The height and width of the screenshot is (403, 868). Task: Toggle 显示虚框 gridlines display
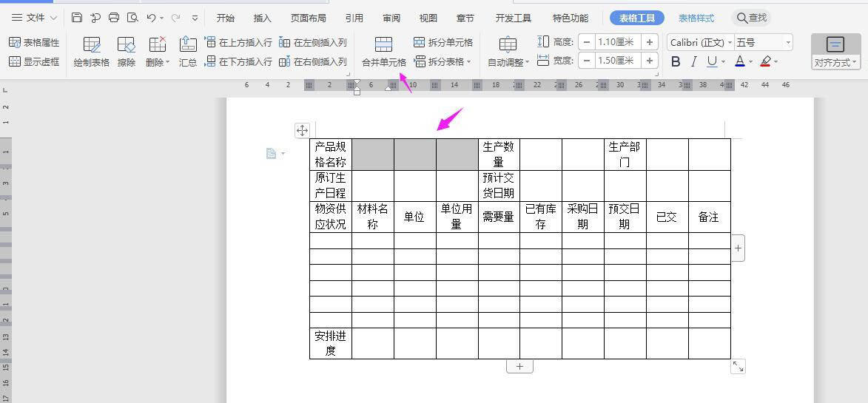point(34,61)
